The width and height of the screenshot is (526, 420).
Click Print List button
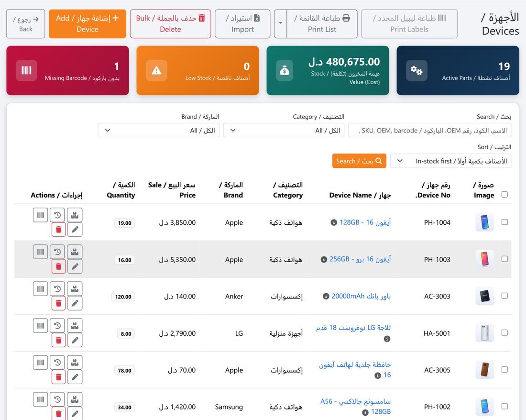click(x=322, y=23)
